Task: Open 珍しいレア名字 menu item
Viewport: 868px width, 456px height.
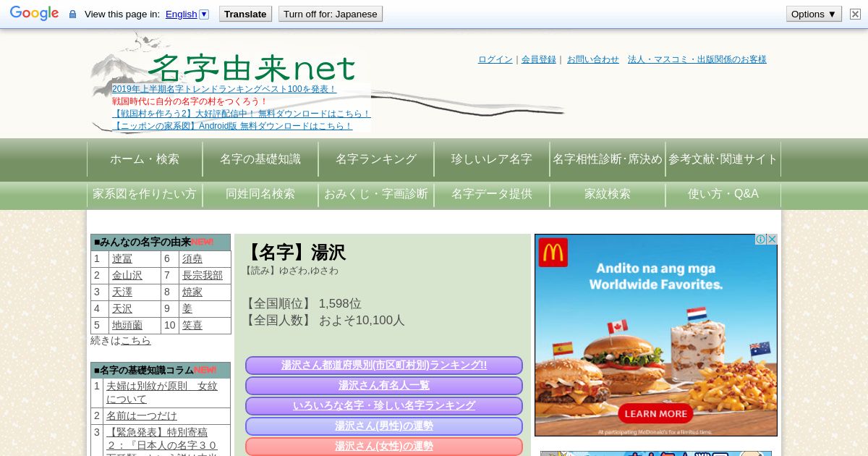Action: tap(492, 159)
